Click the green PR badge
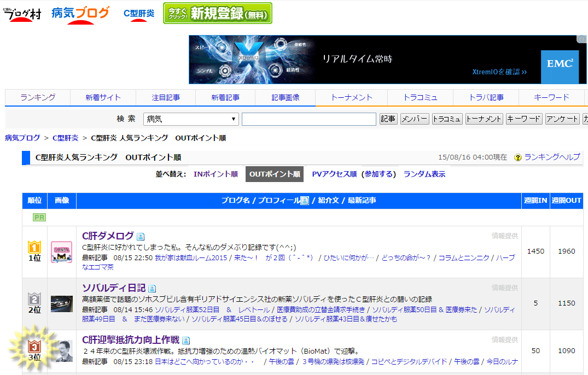This screenshot has width=588, height=375. [x=39, y=217]
